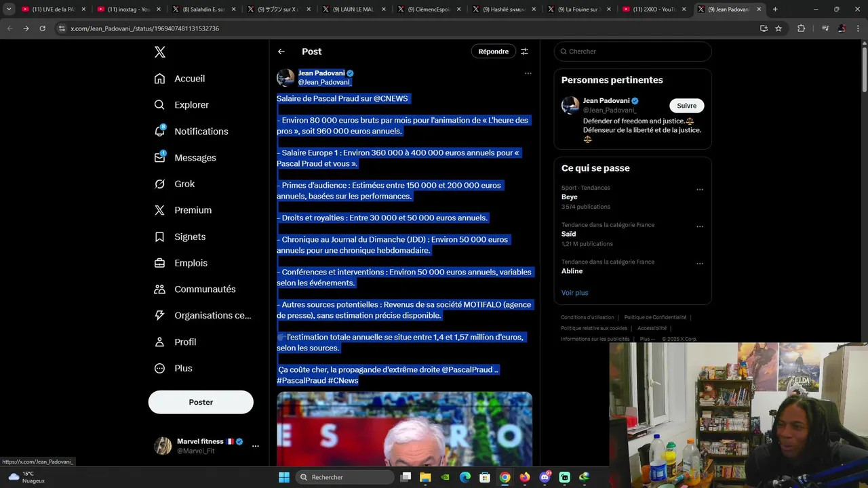Screen dimensions: 868x488
Task: Click Marvel fitness profile avatar
Action: coord(163,446)
